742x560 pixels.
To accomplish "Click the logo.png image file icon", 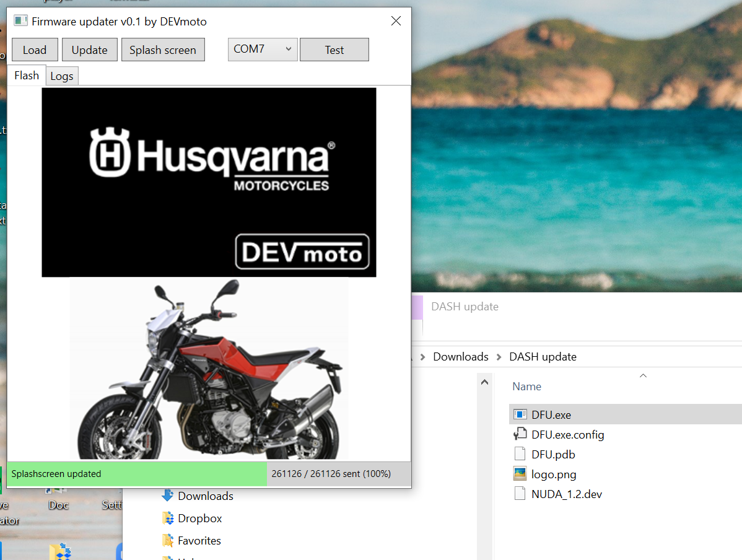I will click(x=520, y=474).
